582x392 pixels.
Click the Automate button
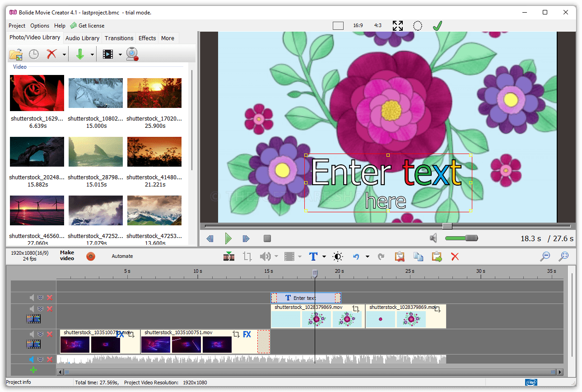122,256
